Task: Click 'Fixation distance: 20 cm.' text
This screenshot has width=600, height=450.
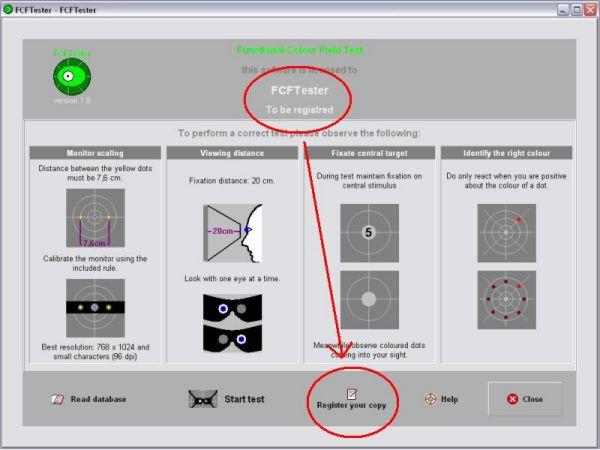Action: [232, 181]
